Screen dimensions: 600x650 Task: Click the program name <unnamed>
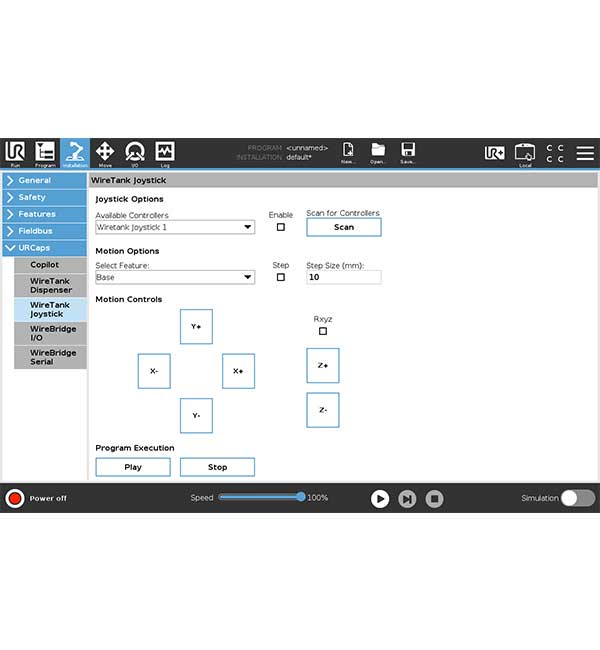[x=307, y=148]
